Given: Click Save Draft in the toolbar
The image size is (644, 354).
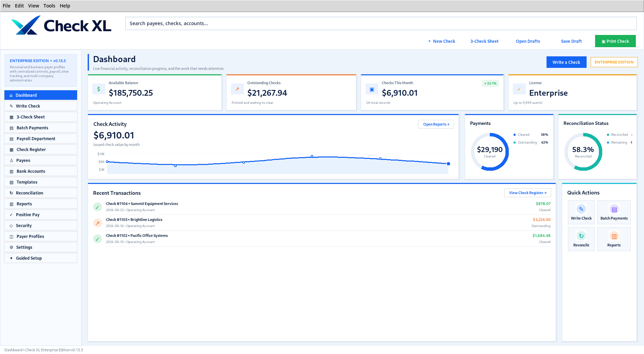Looking at the screenshot, I should [571, 41].
